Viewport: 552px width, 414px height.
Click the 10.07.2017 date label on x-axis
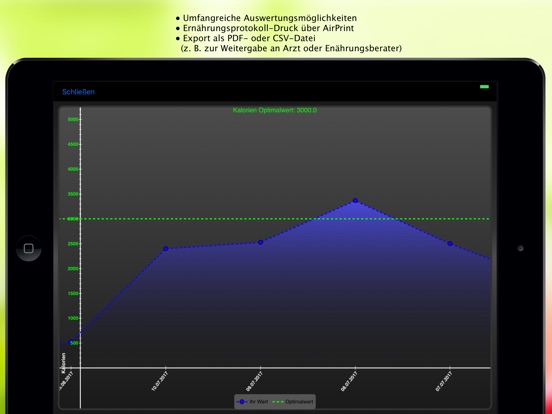tap(159, 382)
